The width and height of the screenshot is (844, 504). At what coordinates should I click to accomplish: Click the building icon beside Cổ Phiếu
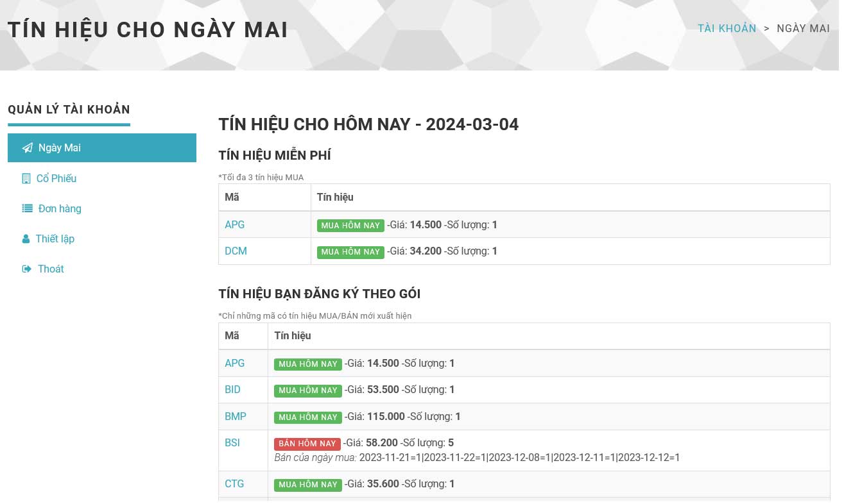click(26, 178)
